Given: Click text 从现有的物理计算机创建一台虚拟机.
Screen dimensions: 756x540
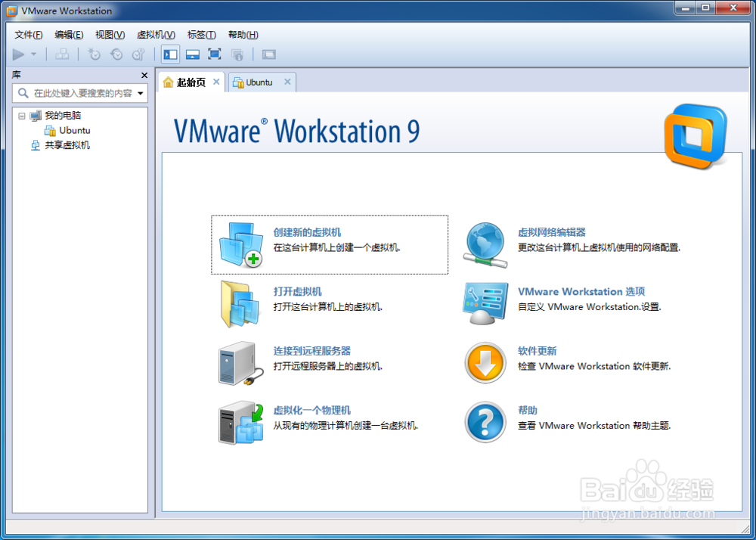Looking at the screenshot, I should tap(345, 426).
